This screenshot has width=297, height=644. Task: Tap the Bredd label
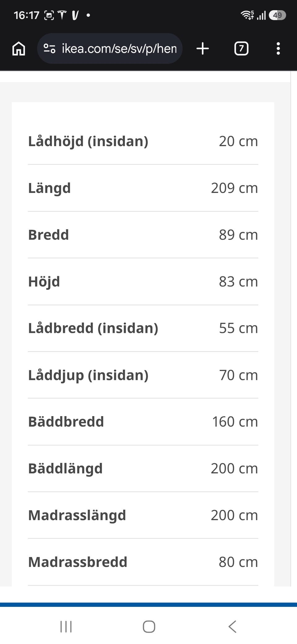point(48,235)
